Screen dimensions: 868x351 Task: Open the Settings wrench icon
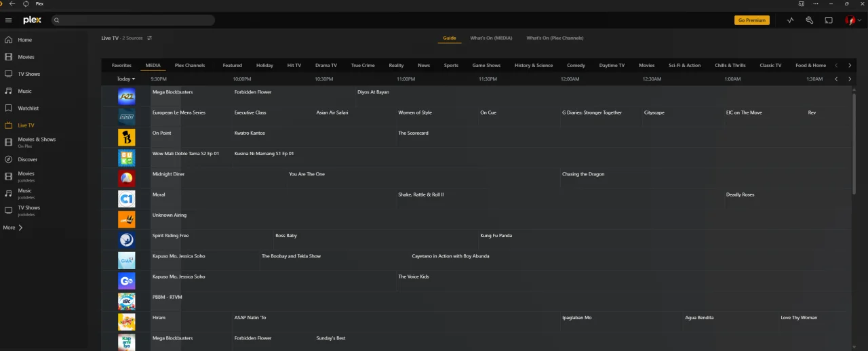point(809,20)
